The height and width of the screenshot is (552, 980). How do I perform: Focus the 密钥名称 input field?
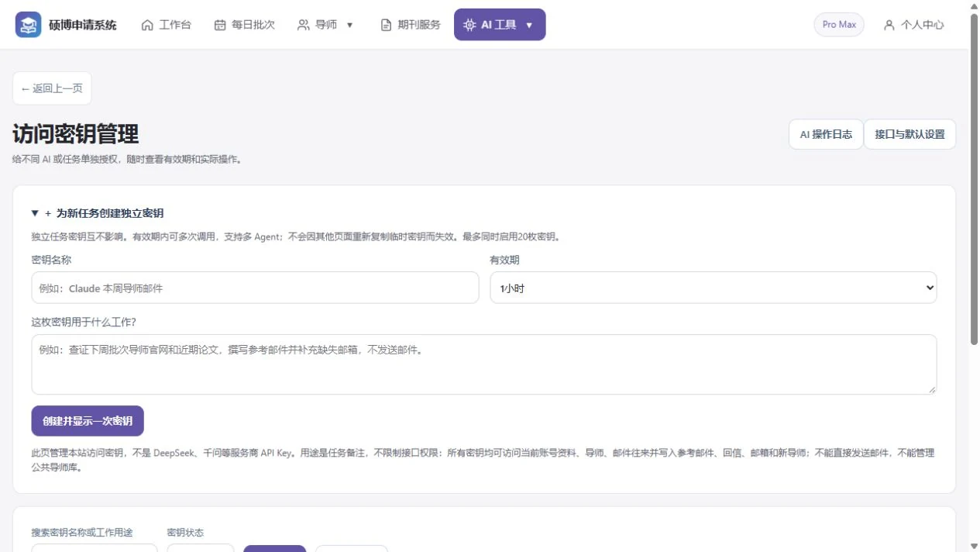point(255,288)
